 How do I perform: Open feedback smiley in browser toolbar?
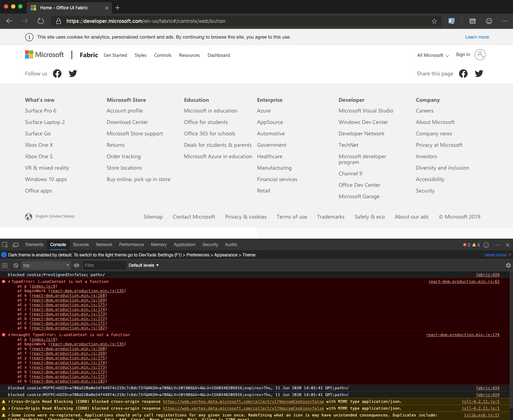(489, 21)
